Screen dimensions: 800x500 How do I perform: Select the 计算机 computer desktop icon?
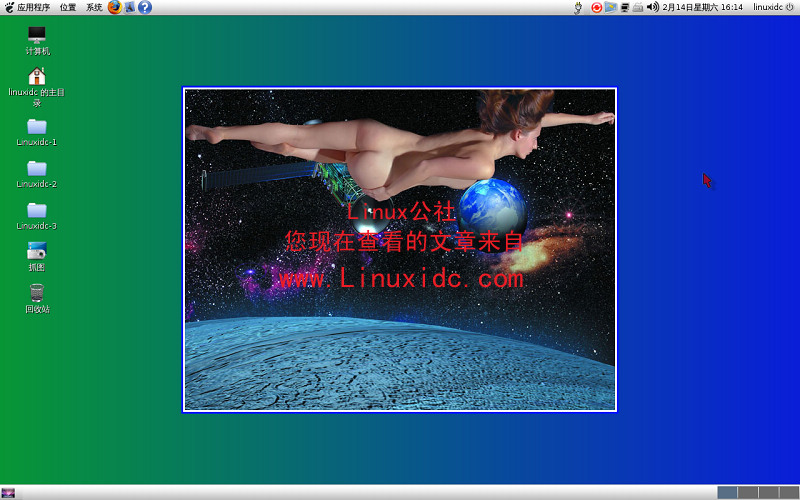(x=37, y=40)
